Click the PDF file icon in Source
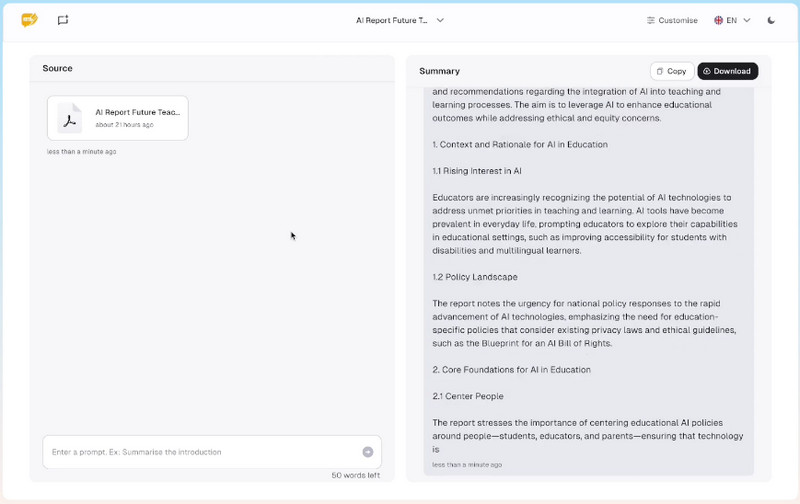This screenshot has width=800, height=504. tap(70, 118)
